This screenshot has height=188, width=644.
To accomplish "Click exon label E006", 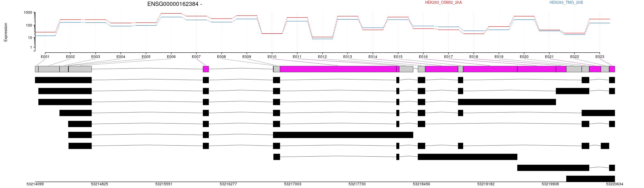I will tap(171, 57).
